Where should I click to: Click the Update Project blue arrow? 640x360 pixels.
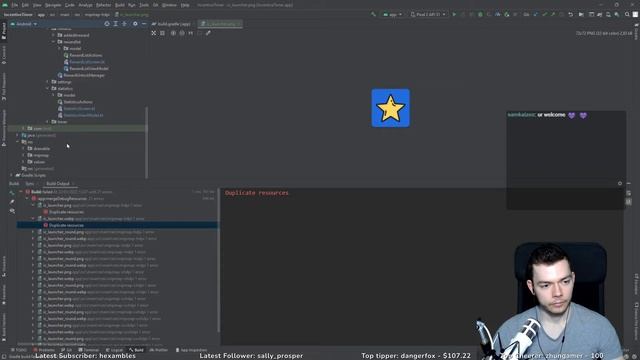(x=535, y=14)
